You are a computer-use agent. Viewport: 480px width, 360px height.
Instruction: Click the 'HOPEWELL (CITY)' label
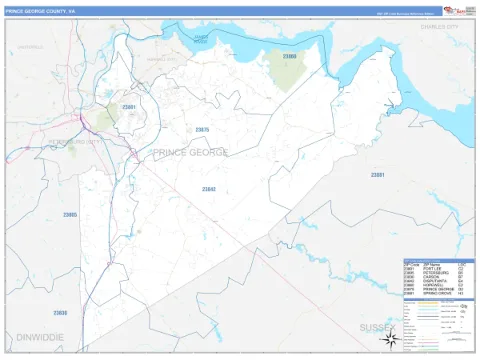[x=162, y=59]
